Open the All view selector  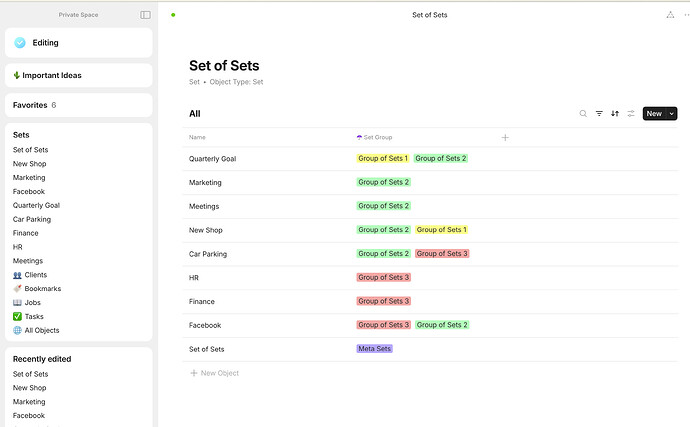pyautogui.click(x=195, y=114)
